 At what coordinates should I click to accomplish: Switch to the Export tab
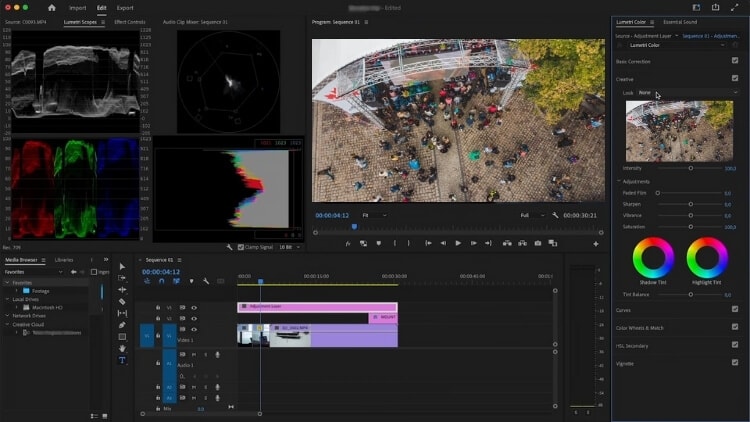pyautogui.click(x=125, y=8)
